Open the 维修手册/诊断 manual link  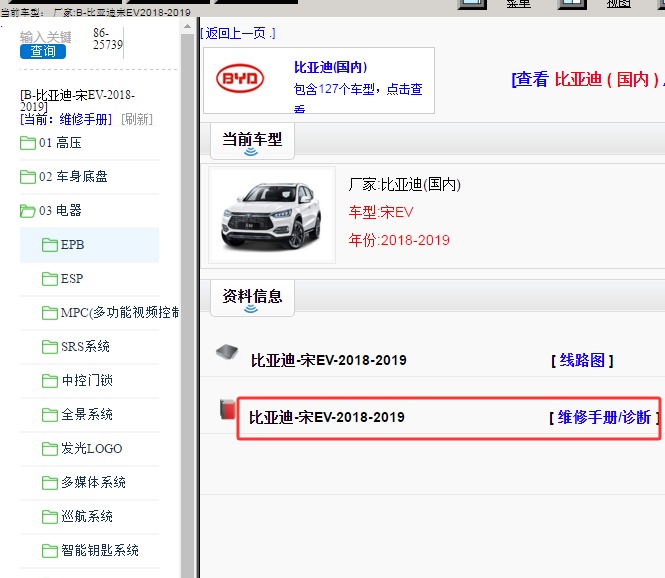(604, 418)
